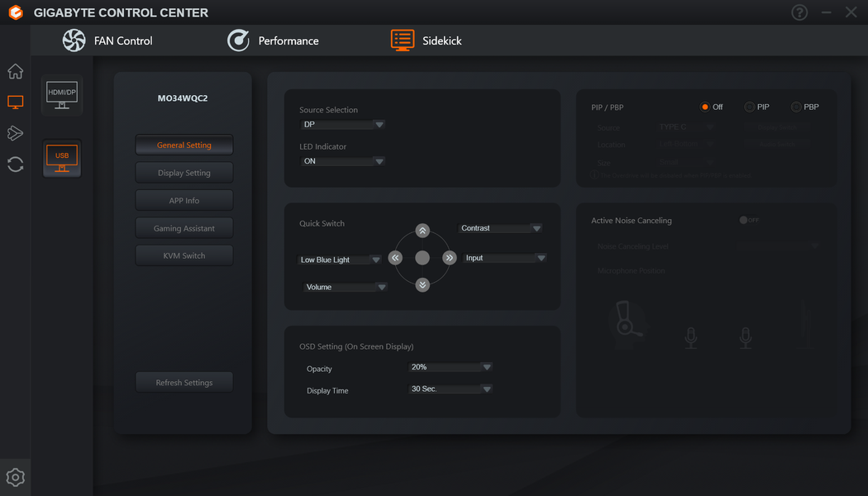Click the first standalone microphone icon

[691, 337]
